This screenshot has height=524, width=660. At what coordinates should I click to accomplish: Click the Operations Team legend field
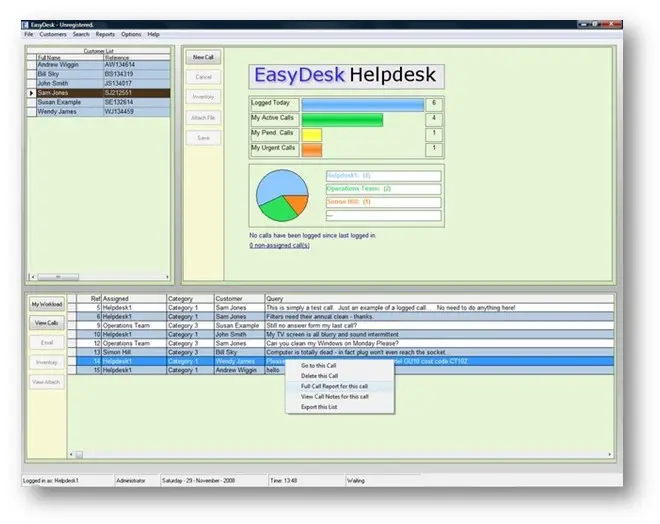pos(383,189)
